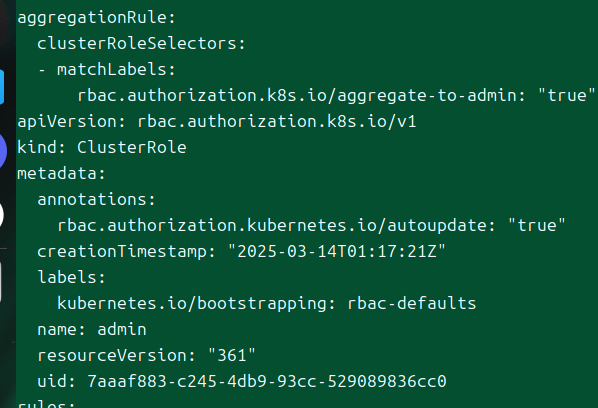This screenshot has height=408, width=598.
Task: Click the autoupdate "true" value
Action: pyautogui.click(x=537, y=225)
